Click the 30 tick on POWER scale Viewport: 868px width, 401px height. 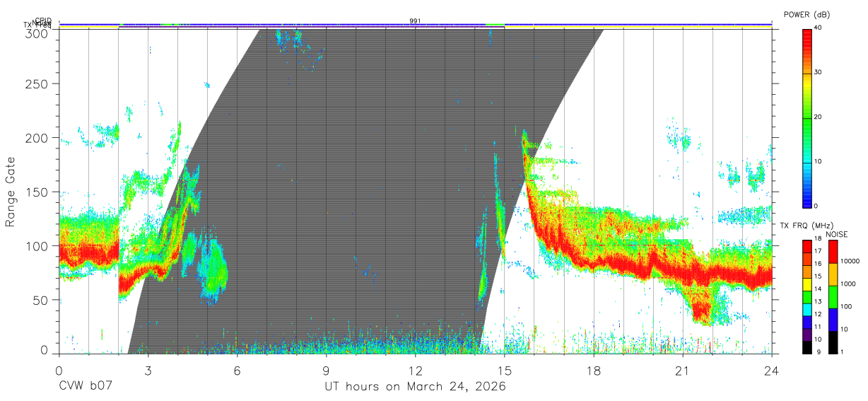(x=818, y=73)
